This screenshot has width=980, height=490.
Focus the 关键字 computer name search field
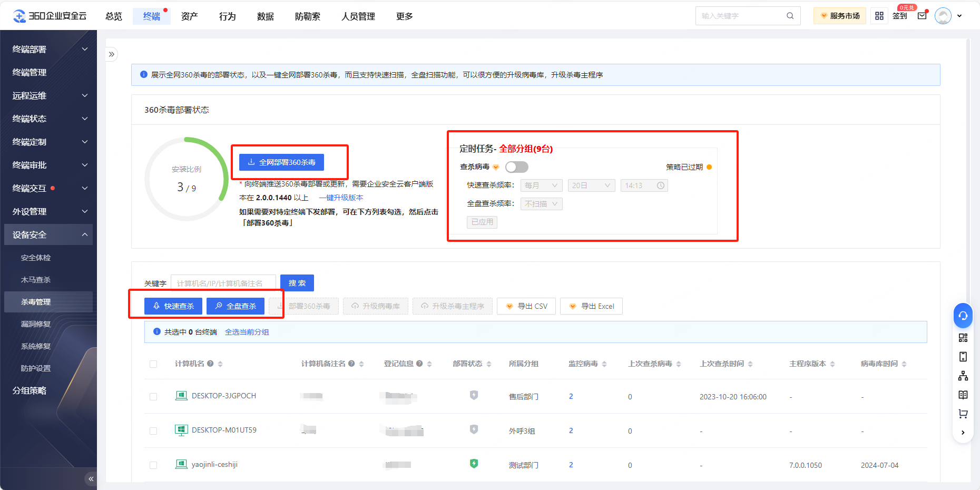tap(223, 283)
